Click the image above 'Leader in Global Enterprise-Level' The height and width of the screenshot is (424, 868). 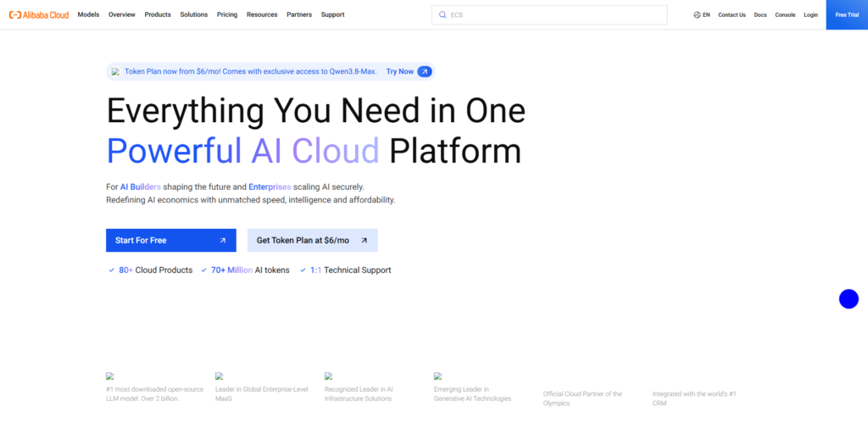click(x=220, y=376)
